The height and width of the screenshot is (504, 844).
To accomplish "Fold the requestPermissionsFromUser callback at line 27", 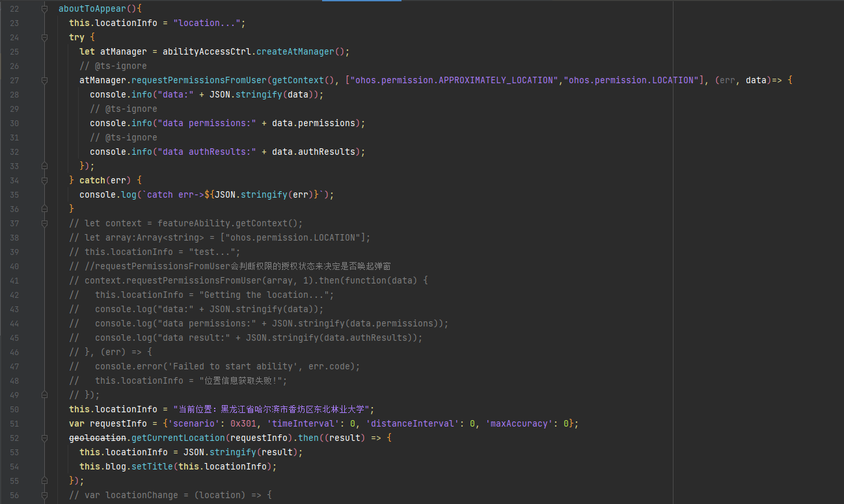I will [45, 81].
